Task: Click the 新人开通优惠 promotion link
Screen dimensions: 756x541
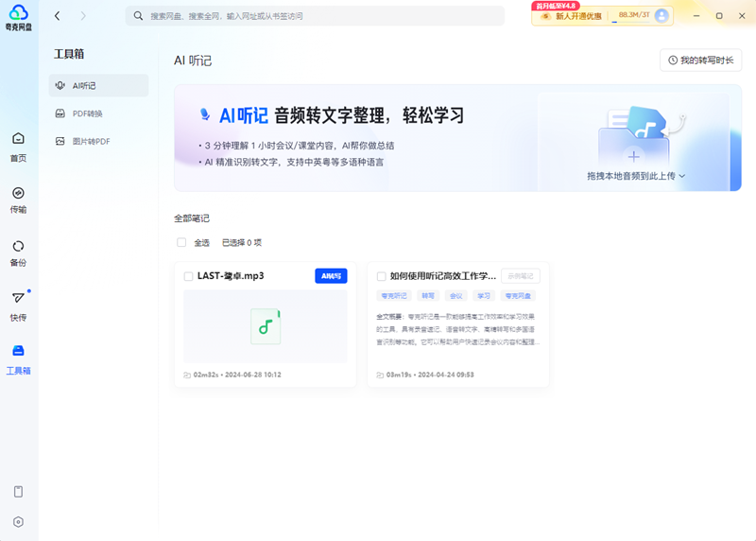Action: 578,16
